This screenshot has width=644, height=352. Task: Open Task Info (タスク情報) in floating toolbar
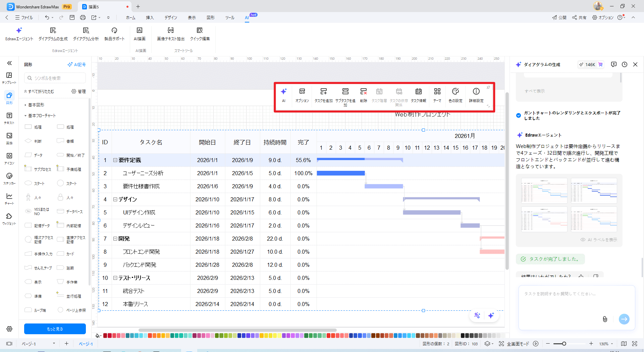(x=418, y=92)
